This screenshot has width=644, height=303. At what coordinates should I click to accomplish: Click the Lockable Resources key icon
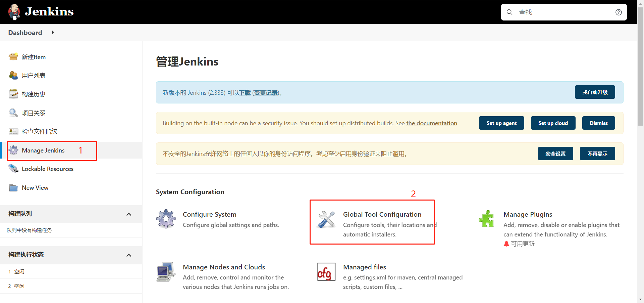[x=13, y=168]
